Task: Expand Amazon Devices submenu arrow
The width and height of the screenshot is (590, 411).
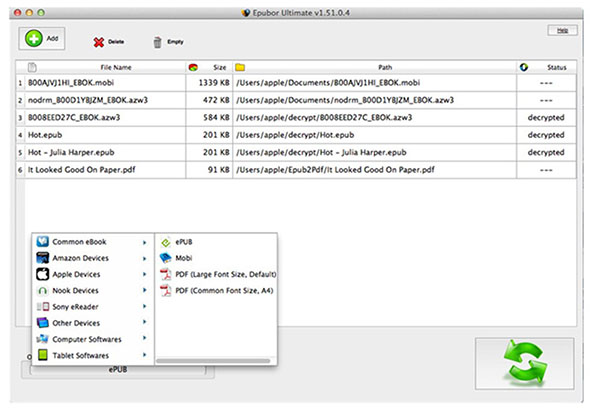Action: pyautogui.click(x=144, y=259)
